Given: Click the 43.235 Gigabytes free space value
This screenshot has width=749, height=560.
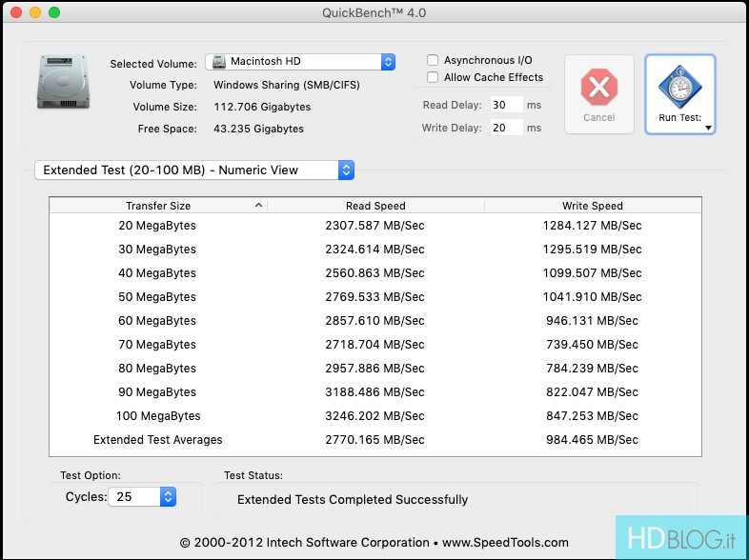Looking at the screenshot, I should 258,129.
